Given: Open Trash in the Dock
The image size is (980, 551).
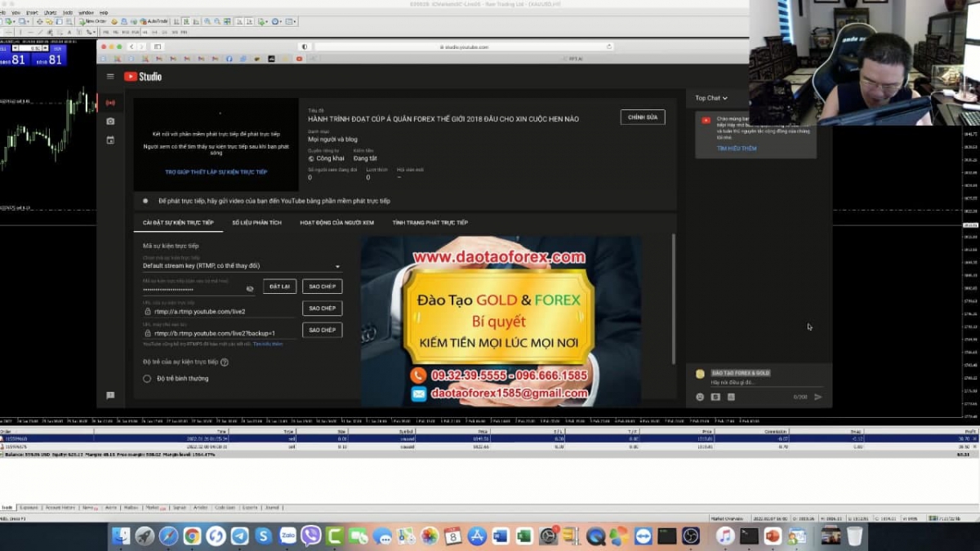Looking at the screenshot, I should 854,535.
